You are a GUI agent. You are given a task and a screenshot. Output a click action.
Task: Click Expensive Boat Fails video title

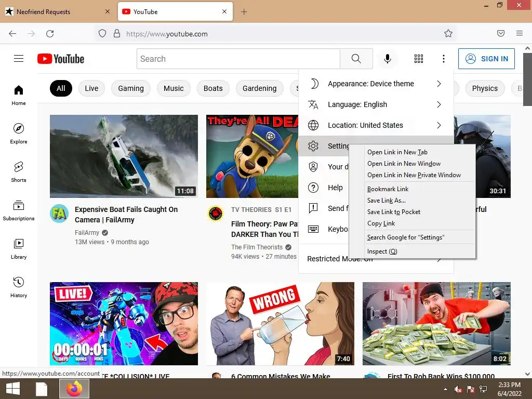click(x=126, y=215)
